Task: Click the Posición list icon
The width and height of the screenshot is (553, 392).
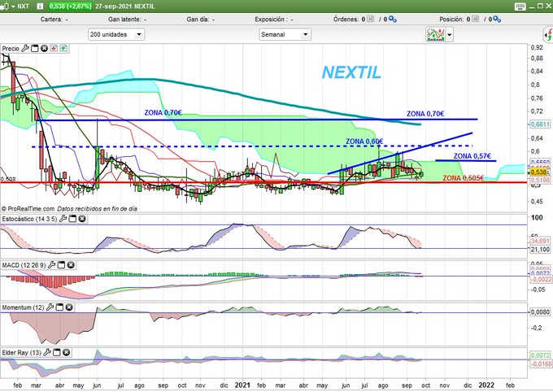Action: tap(476, 19)
